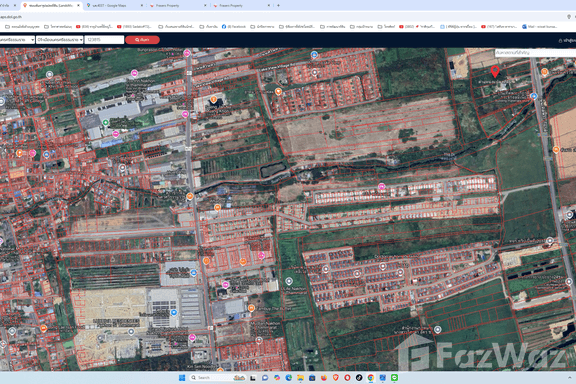Click the login link in dark header
Image resolution: width=576 pixels, height=384 pixels.
coord(567,40)
